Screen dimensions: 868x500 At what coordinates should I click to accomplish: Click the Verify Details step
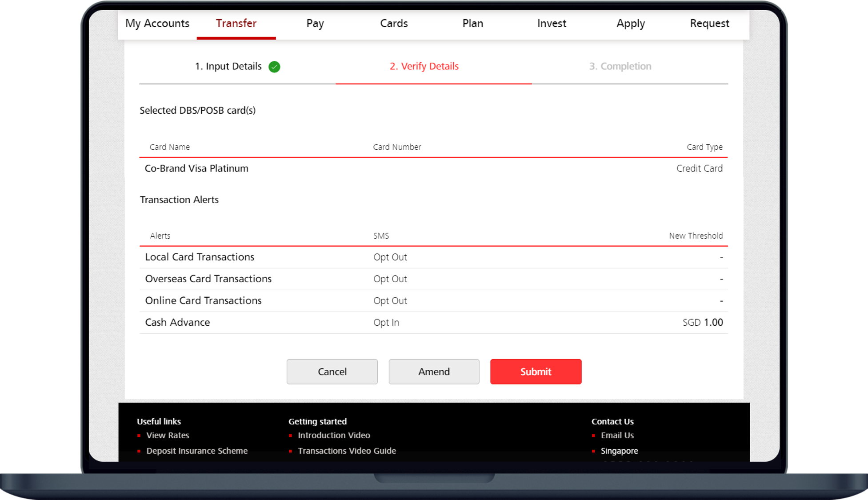pyautogui.click(x=424, y=66)
